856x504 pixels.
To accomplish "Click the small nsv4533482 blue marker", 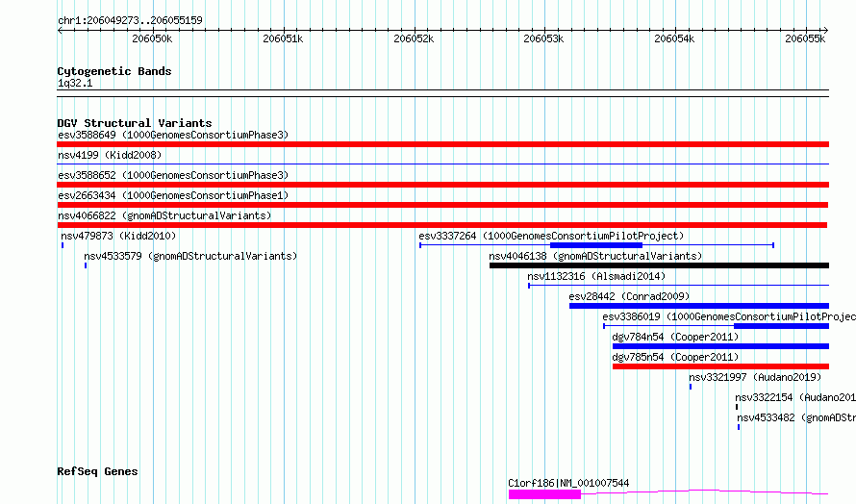I will [739, 427].
